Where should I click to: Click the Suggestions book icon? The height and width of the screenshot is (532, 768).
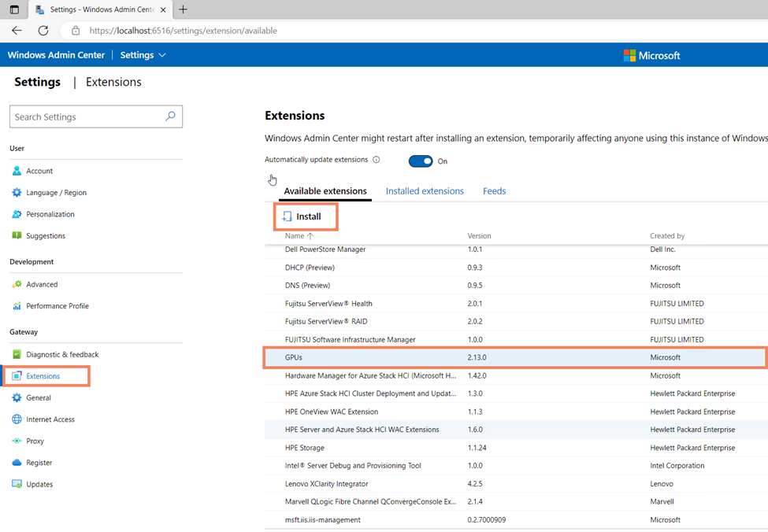[17, 235]
